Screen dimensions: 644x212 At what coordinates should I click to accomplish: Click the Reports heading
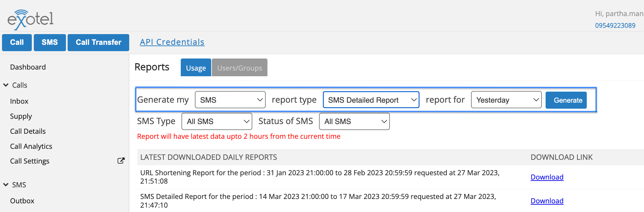(x=152, y=67)
